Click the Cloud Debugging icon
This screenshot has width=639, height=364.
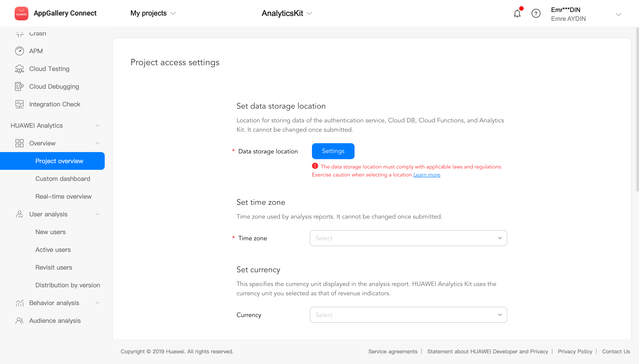pos(20,86)
